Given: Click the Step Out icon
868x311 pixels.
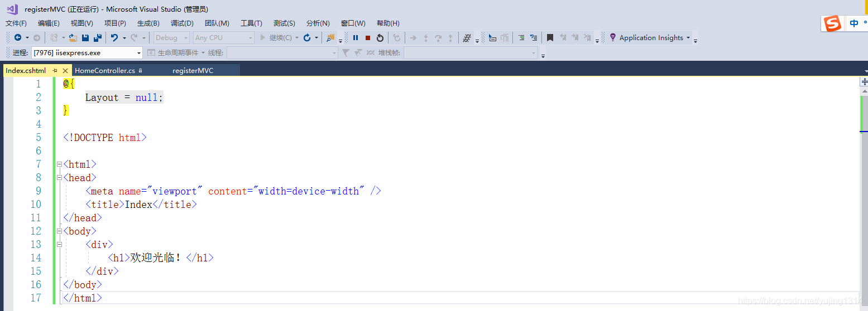Looking at the screenshot, I should (450, 38).
